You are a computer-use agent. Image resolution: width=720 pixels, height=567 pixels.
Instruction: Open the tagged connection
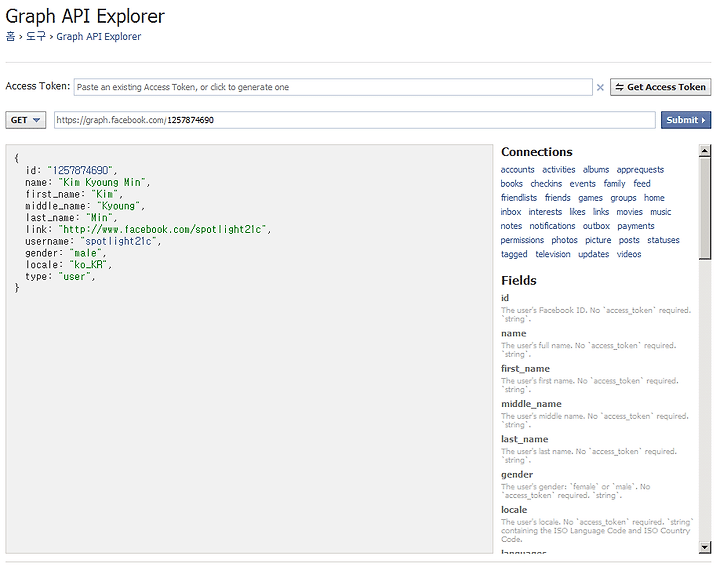tap(514, 254)
